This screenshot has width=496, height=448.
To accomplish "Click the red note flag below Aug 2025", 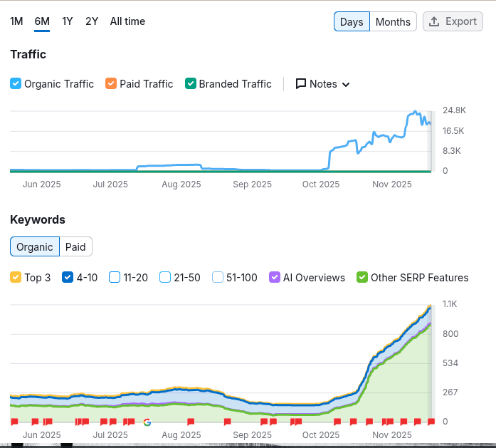I will [191, 422].
